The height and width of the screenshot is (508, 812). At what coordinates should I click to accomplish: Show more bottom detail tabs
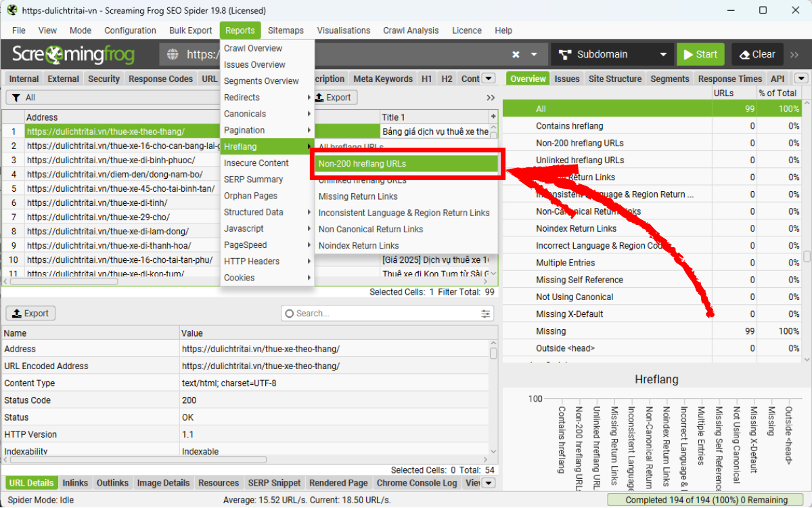(x=488, y=483)
